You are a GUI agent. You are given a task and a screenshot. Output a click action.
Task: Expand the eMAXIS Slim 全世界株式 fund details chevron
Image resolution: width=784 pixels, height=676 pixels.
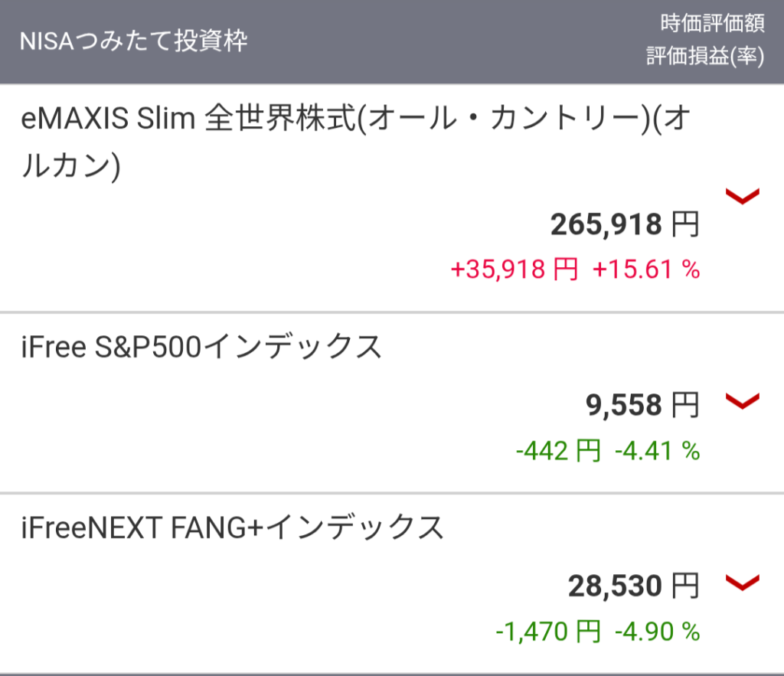[x=742, y=197]
